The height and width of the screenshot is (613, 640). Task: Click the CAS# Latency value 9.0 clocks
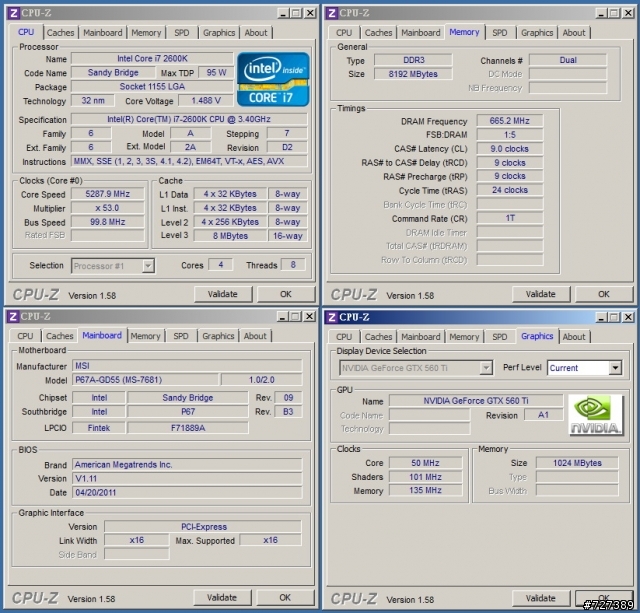(x=509, y=149)
